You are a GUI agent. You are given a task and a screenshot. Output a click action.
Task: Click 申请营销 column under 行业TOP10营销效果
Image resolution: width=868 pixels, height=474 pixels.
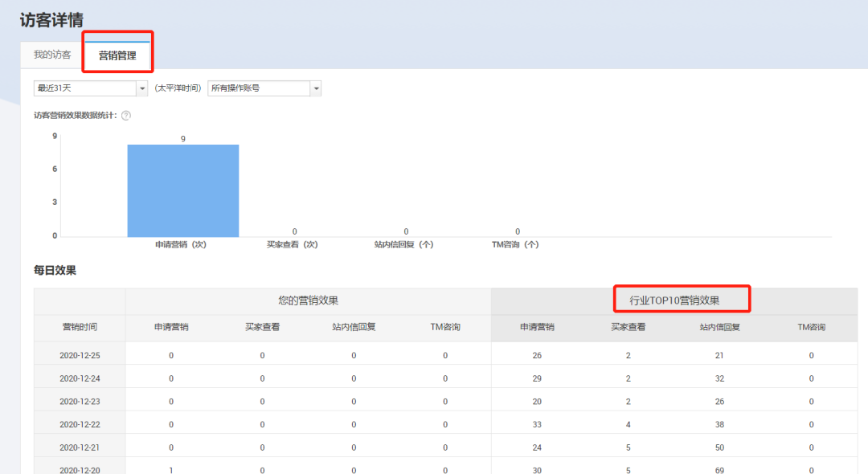[537, 327]
